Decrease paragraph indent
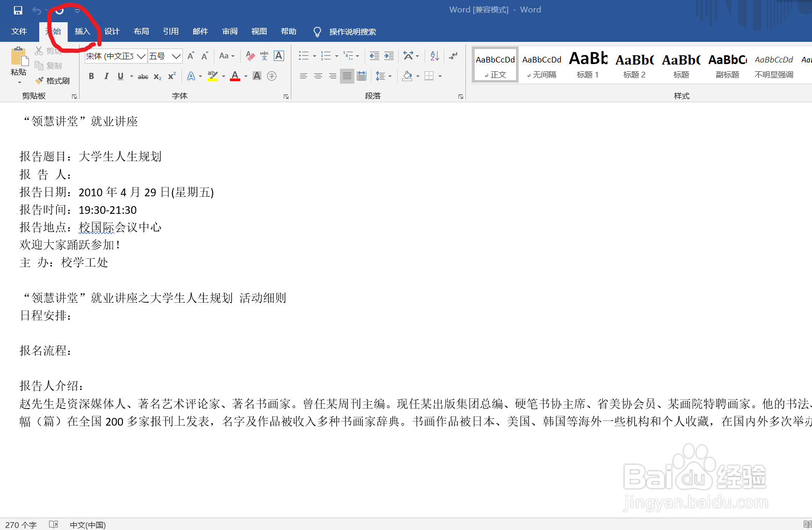 click(x=374, y=56)
